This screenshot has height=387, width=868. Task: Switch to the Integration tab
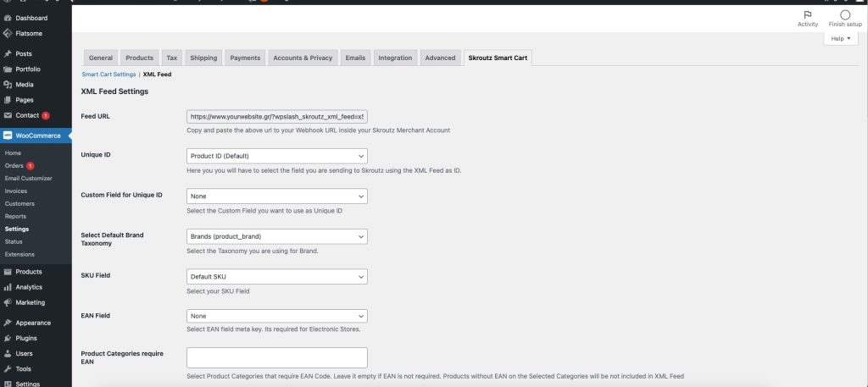pyautogui.click(x=395, y=58)
